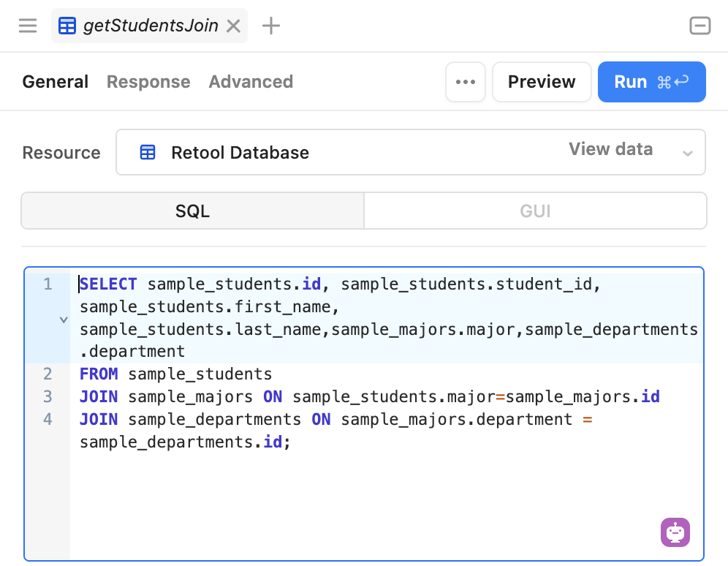Collapse line 1 with the fold arrow
Image resolution: width=728 pixels, height=566 pixels.
coord(64,320)
